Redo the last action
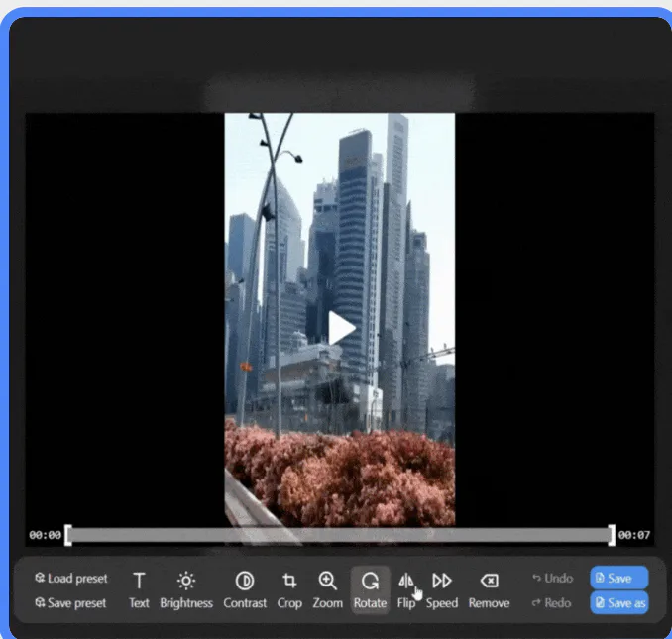This screenshot has width=672, height=639. (551, 603)
